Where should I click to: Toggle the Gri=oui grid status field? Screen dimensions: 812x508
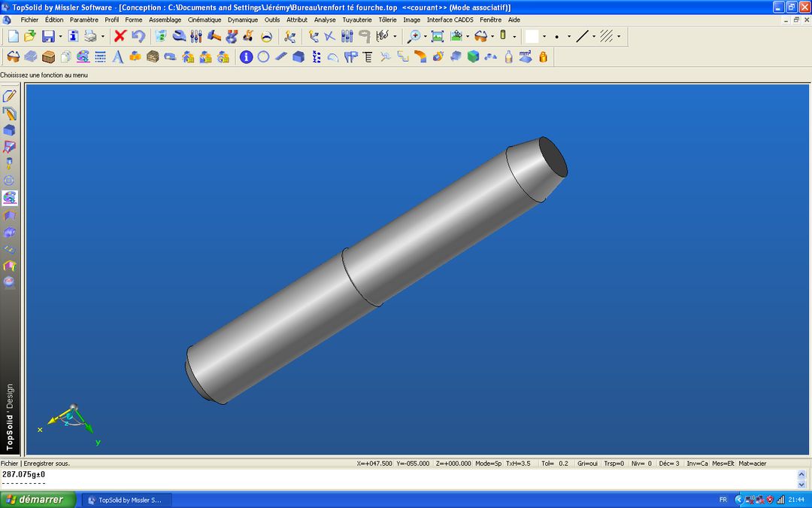click(x=587, y=464)
